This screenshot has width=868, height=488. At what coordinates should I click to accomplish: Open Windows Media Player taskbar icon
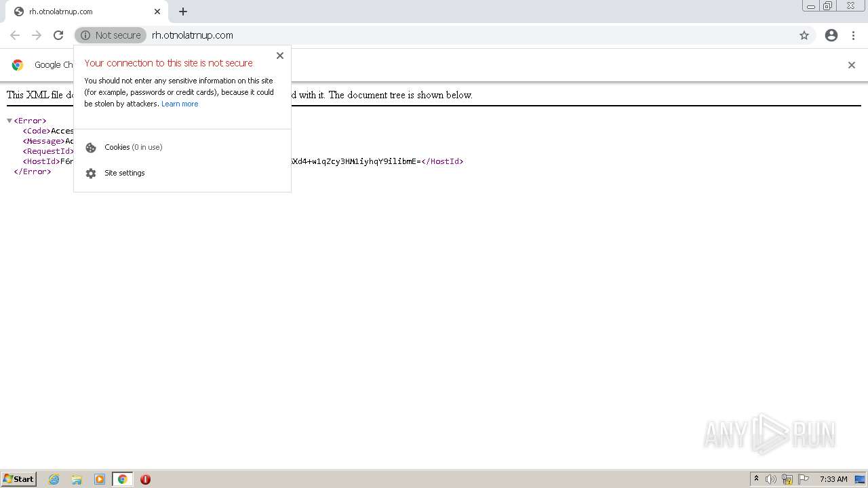click(100, 479)
